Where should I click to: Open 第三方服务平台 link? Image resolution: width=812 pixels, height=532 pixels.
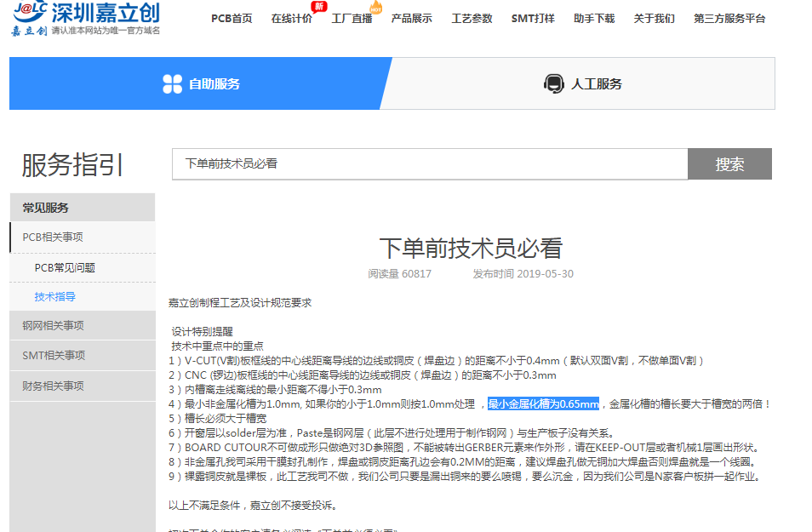(729, 19)
